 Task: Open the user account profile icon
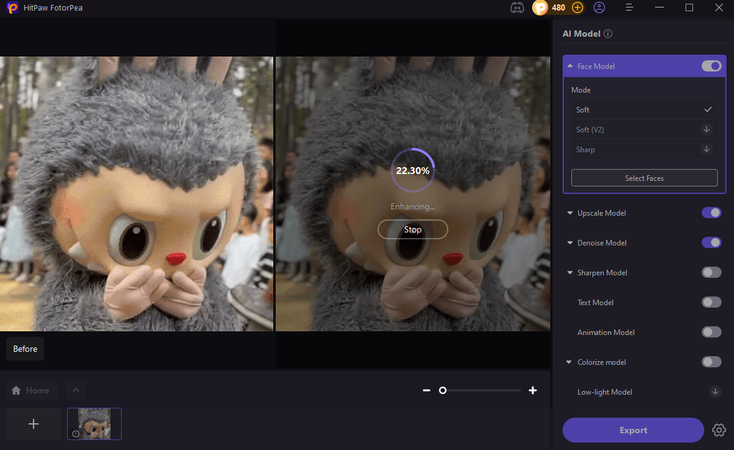pyautogui.click(x=599, y=7)
